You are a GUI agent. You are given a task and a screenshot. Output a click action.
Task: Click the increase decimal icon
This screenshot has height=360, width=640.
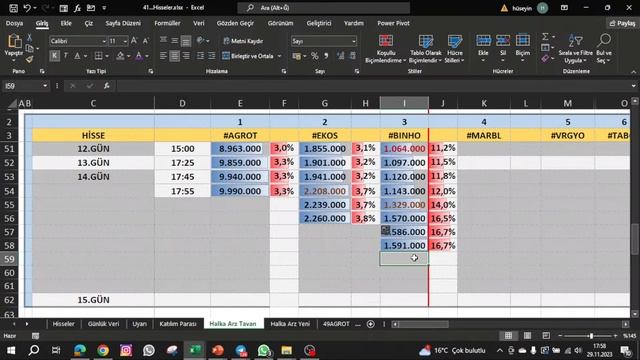point(340,56)
